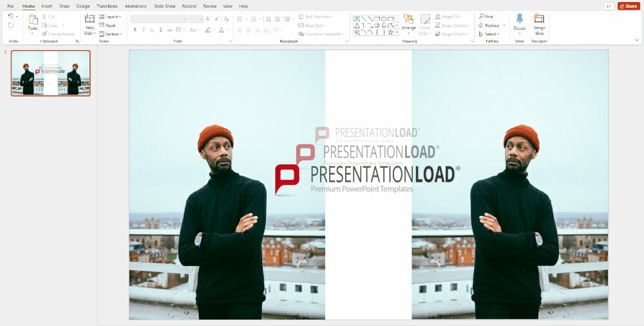Open Text Direction options
Screen dimensions: 644x326
315,17
